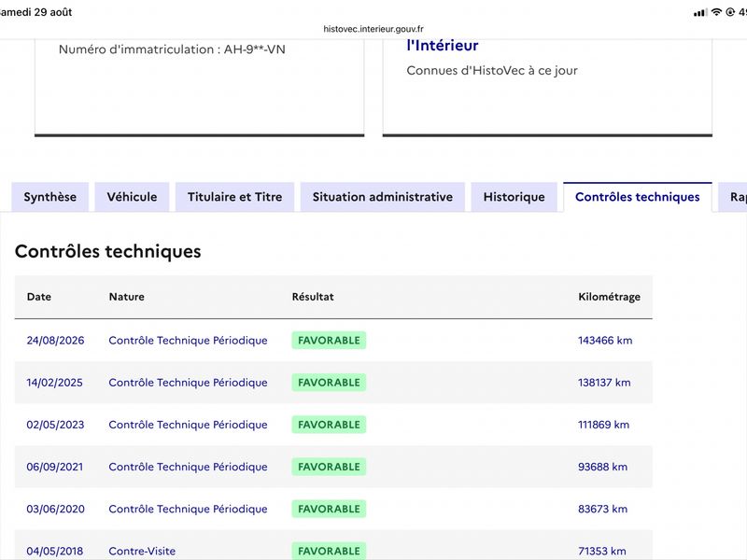
Task: Click the Numéro d'immatriculation AH-9**-VN text
Action: (172, 49)
